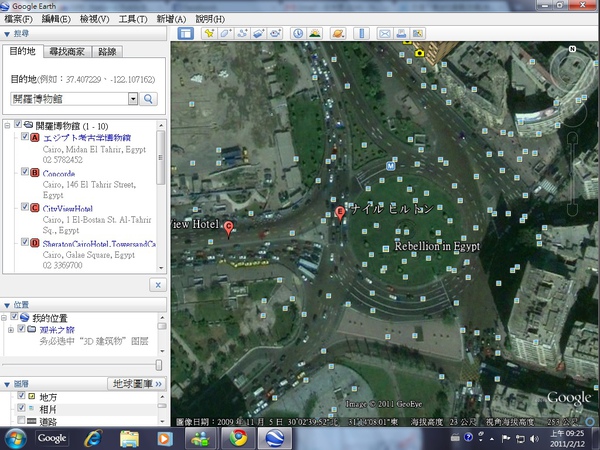Viewport: 600px width, 450px height.
Task: Toggle sunlight across the landscape
Action: 315,34
